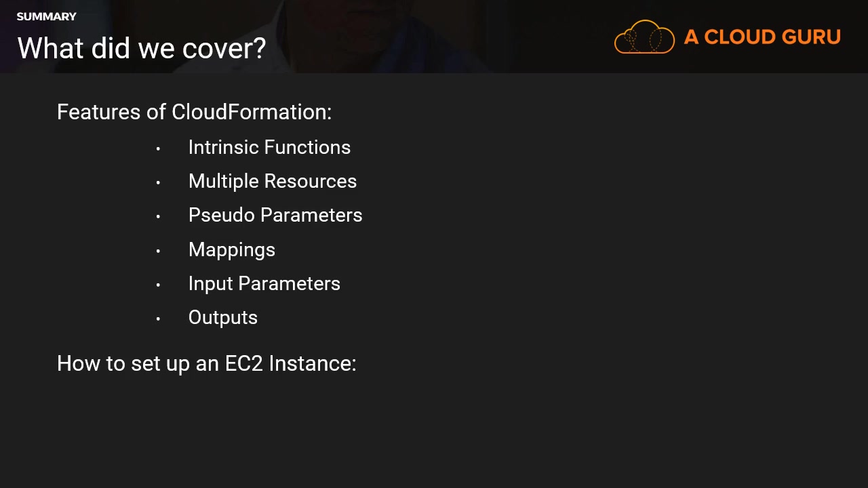Viewport: 868px width, 488px height.
Task: Click the bullet dot beside Pseudo Parameters
Action: click(158, 216)
